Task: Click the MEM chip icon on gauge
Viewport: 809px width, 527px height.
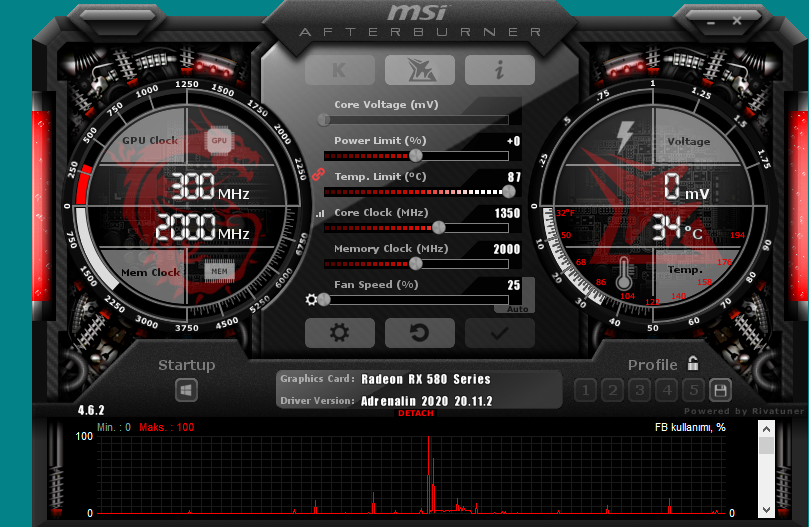Action: tap(219, 272)
